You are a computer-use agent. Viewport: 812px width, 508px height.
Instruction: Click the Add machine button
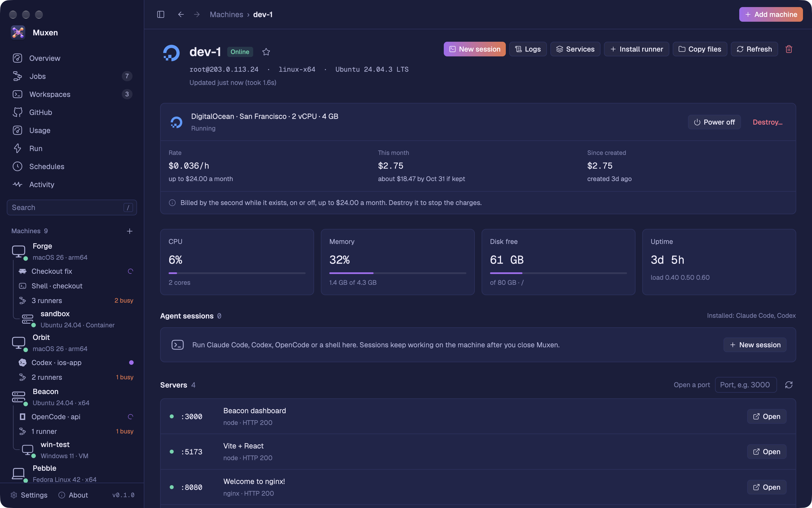click(771, 14)
